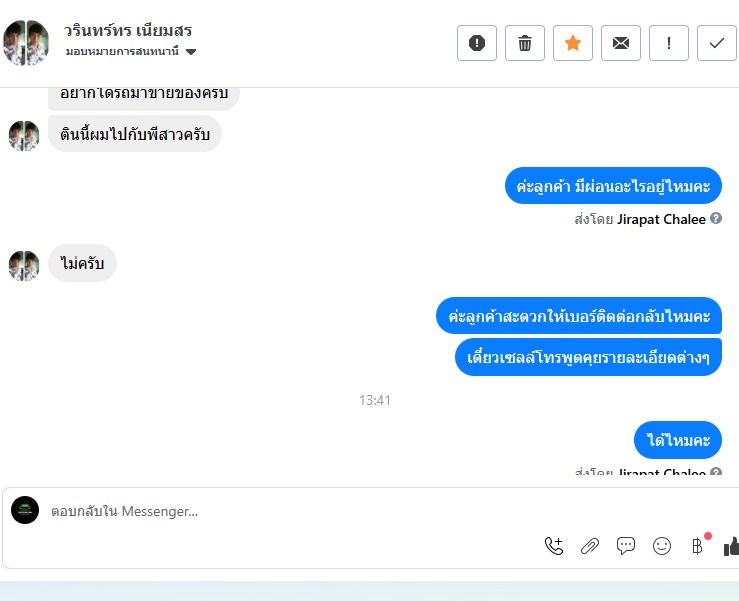Toggle the orange star follow-up marker
The width and height of the screenshot is (739, 601).
[x=573, y=43]
